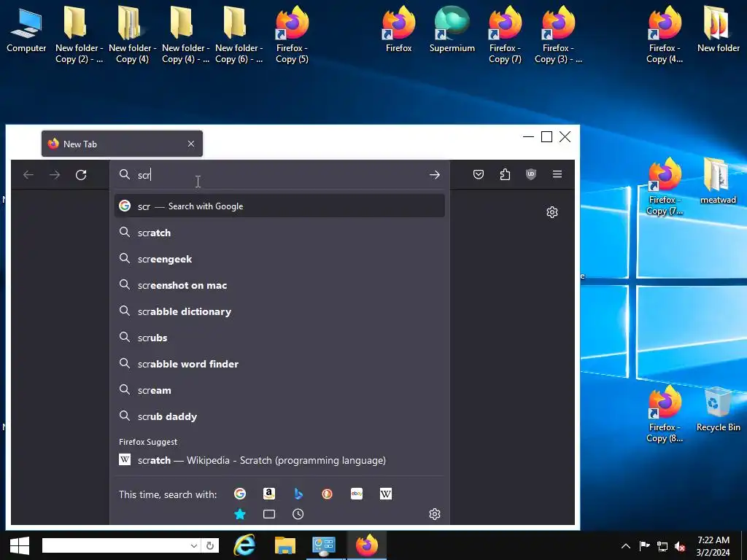747x560 pixels.
Task: Search this time with Bing icon
Action: point(298,494)
